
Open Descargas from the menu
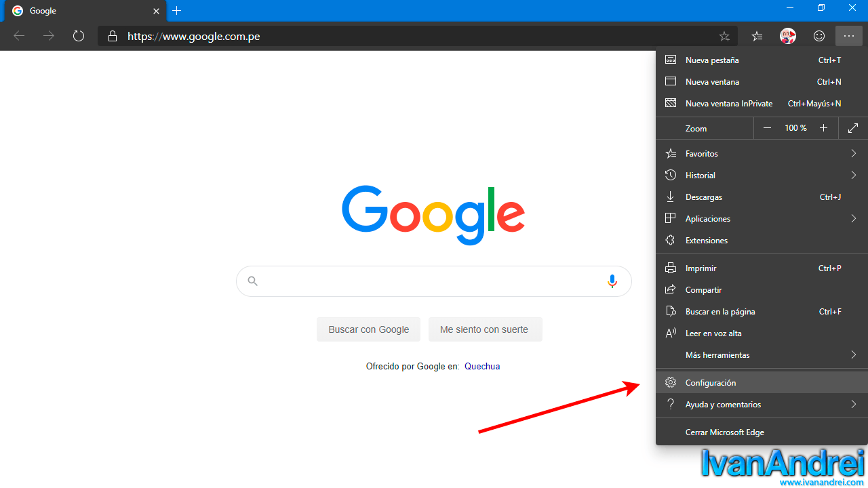[x=762, y=197]
